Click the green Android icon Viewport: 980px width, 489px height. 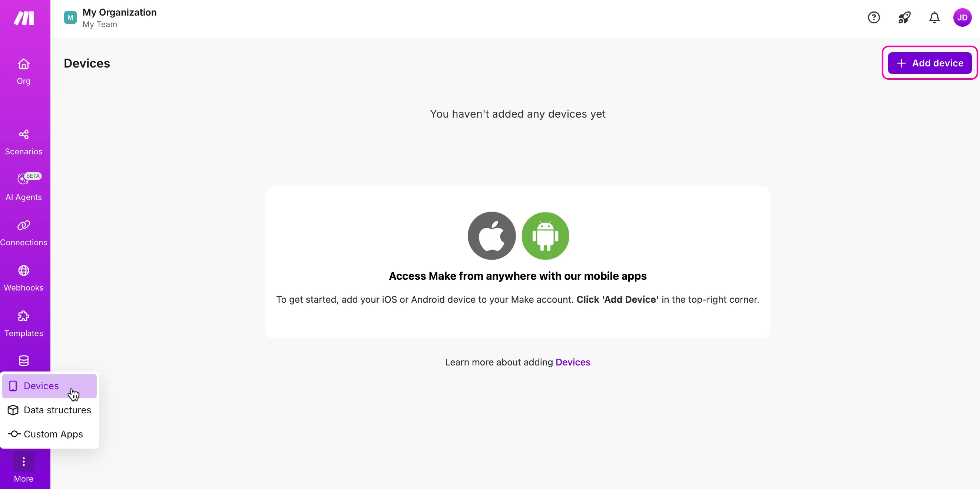point(545,236)
